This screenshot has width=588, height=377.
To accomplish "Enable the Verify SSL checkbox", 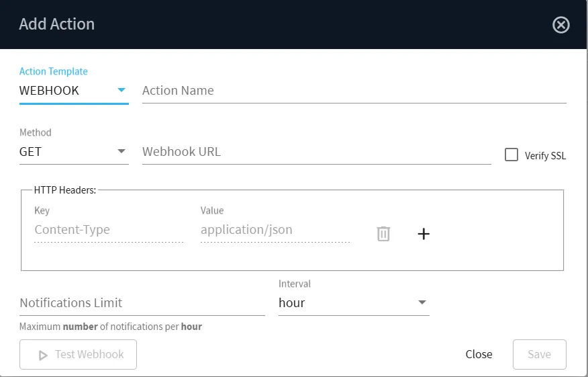I will coord(511,155).
